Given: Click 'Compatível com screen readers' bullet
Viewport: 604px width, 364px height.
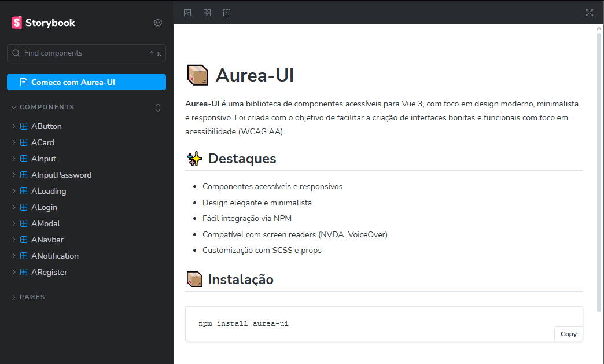Looking at the screenshot, I should pos(294,234).
